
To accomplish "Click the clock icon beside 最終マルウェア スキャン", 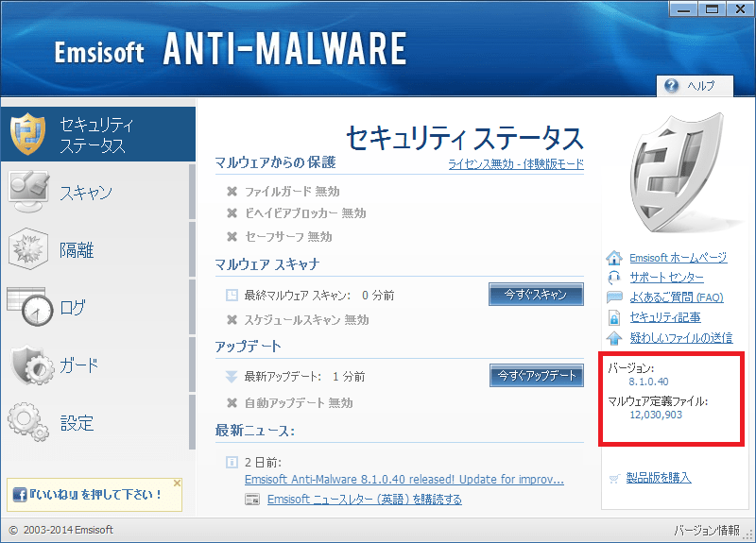I will point(232,295).
